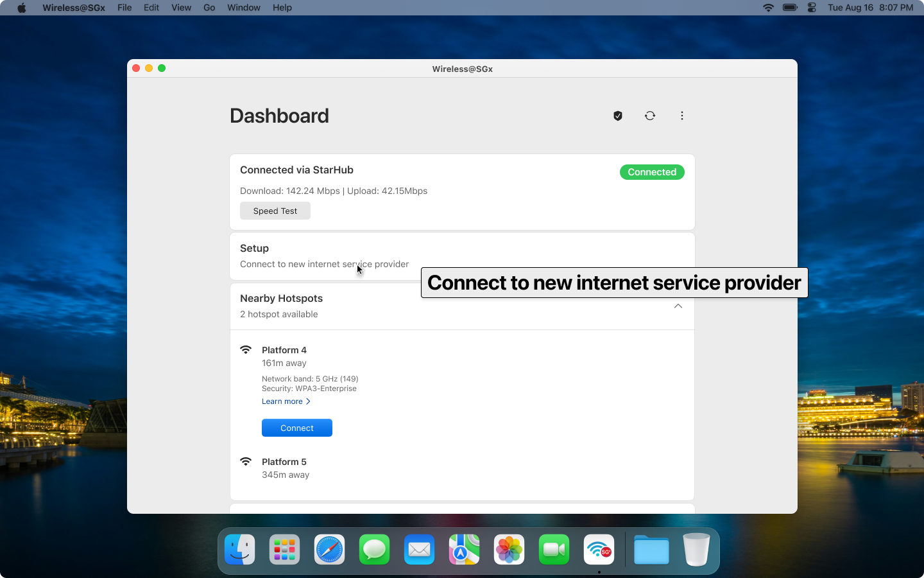Screen dimensions: 924x578
Task: Click the Speed Test button
Action: (275, 211)
